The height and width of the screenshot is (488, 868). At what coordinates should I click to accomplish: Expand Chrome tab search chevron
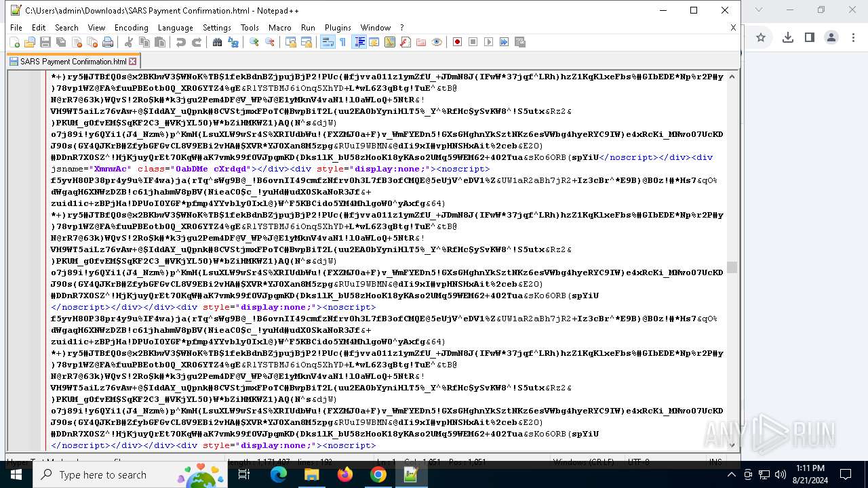(x=759, y=9)
